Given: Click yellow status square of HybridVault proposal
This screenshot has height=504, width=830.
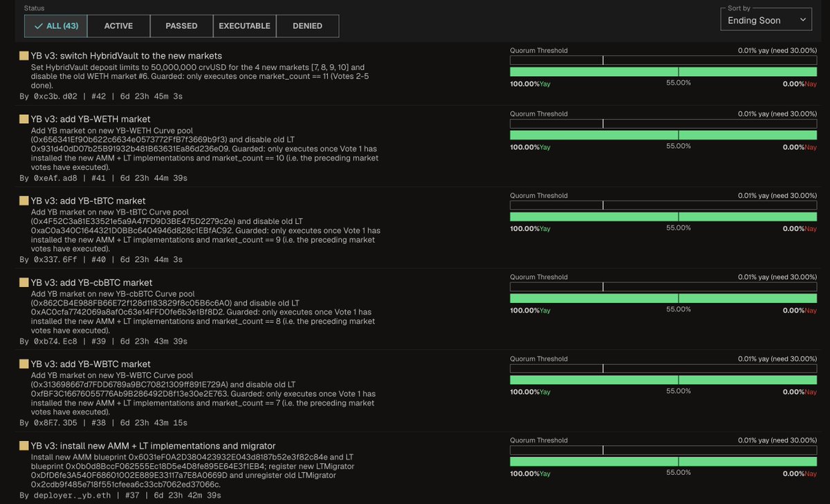Looking at the screenshot, I should pyautogui.click(x=24, y=55).
